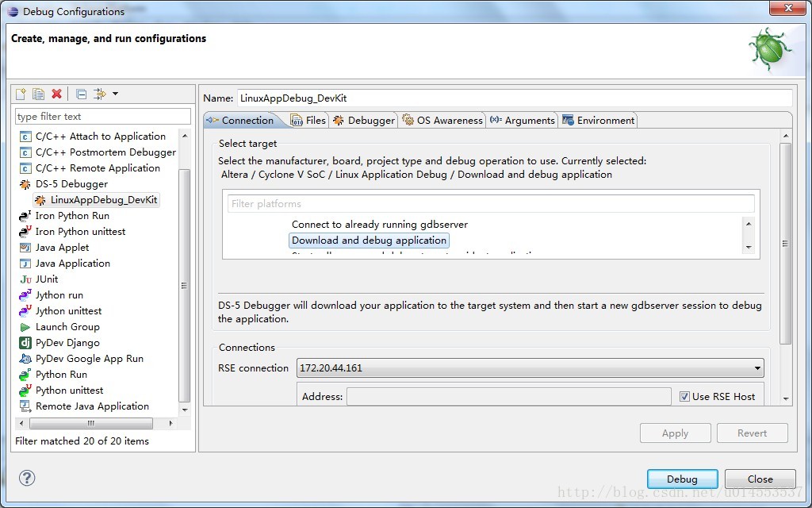Image resolution: width=812 pixels, height=508 pixels.
Task: Select the Java Application entry
Action: coord(72,264)
